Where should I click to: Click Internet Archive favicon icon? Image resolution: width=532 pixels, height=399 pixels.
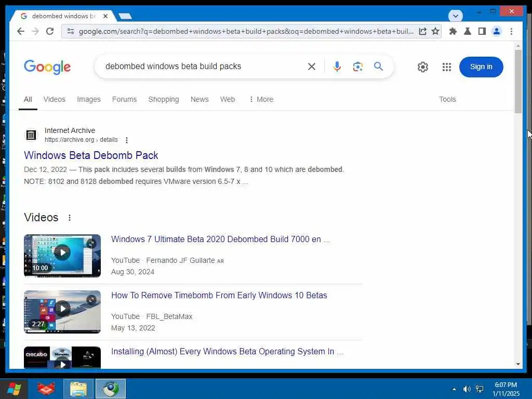click(x=31, y=135)
